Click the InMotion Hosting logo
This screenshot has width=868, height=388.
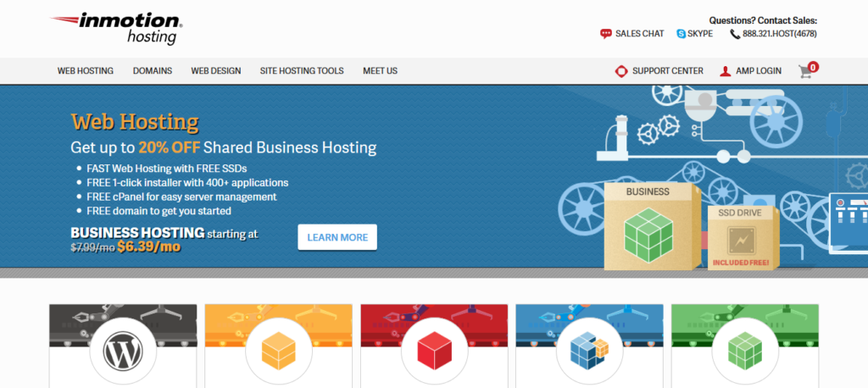116,28
